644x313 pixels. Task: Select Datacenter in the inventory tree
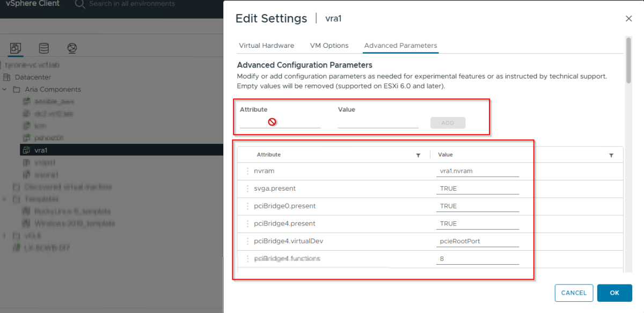(33, 77)
